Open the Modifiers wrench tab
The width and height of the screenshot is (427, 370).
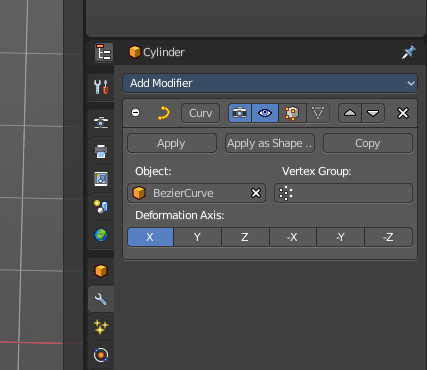coord(101,299)
